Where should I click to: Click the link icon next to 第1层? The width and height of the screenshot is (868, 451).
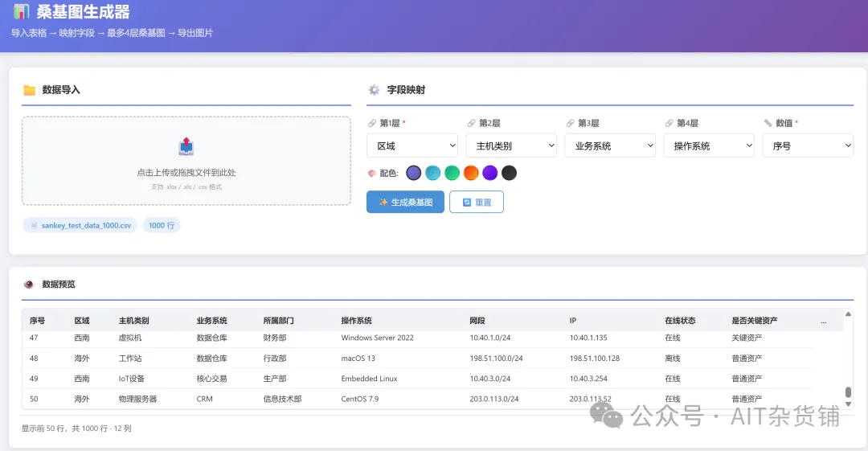click(372, 123)
